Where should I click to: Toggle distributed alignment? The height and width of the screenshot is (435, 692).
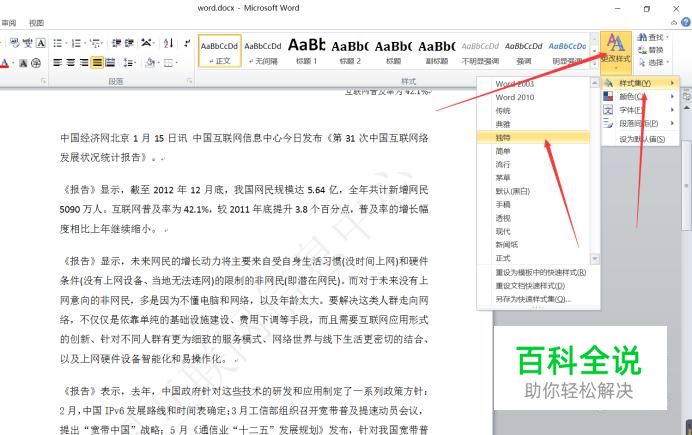110,63
